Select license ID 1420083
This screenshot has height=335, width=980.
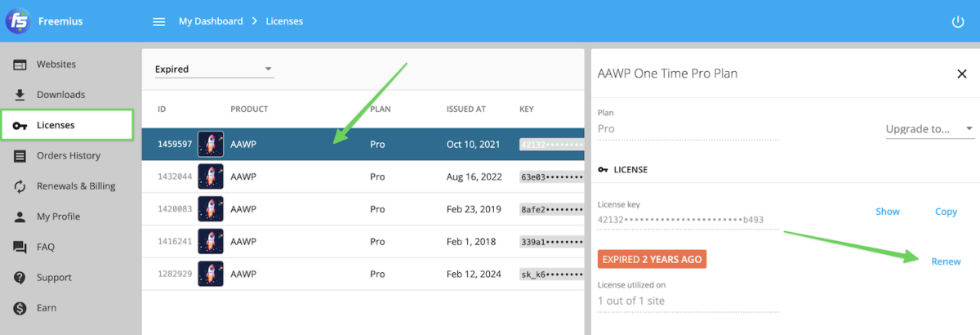coord(175,209)
